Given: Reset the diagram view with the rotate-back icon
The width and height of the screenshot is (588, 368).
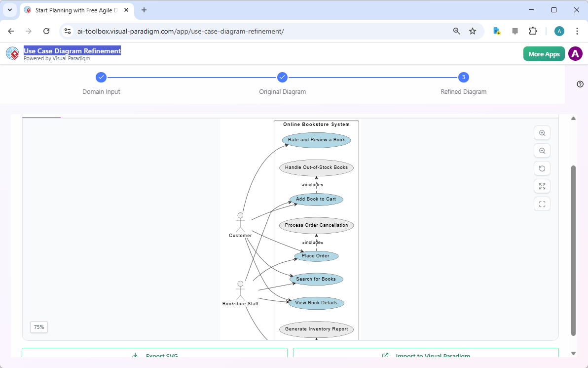Looking at the screenshot, I should (x=542, y=168).
